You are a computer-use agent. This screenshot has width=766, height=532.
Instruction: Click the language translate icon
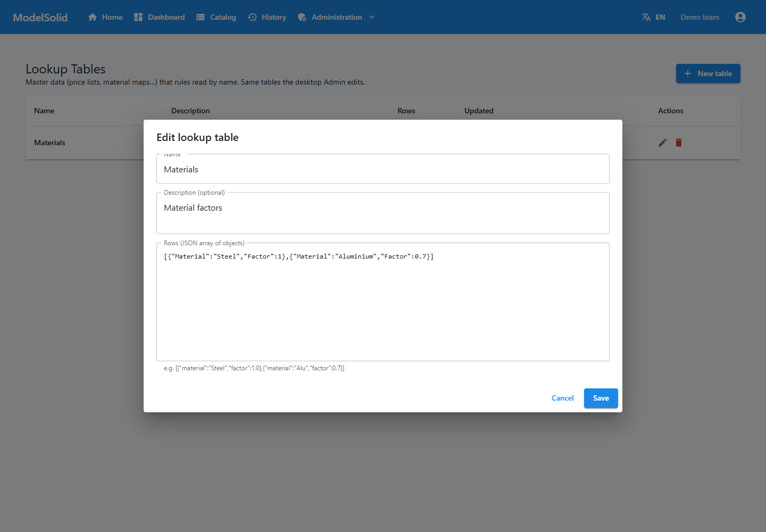pyautogui.click(x=646, y=17)
